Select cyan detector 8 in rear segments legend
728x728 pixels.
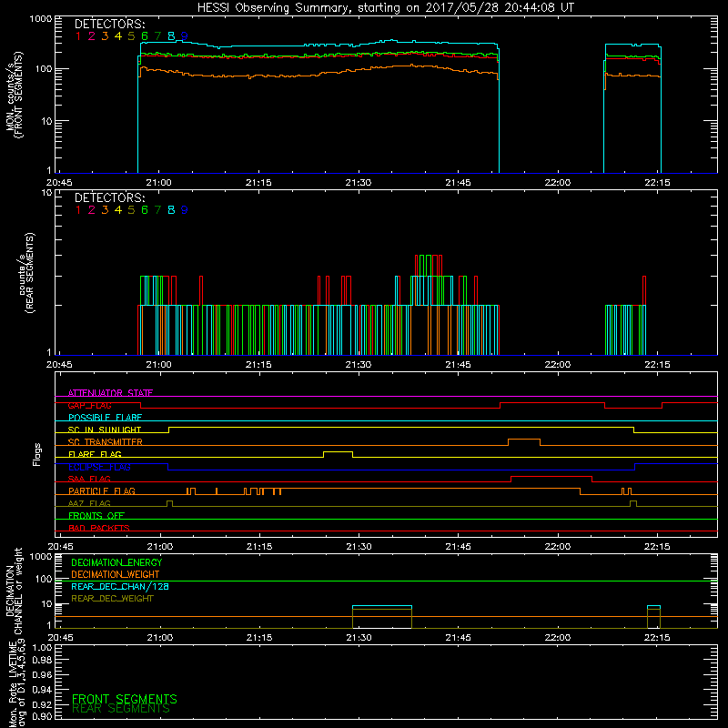point(171,210)
